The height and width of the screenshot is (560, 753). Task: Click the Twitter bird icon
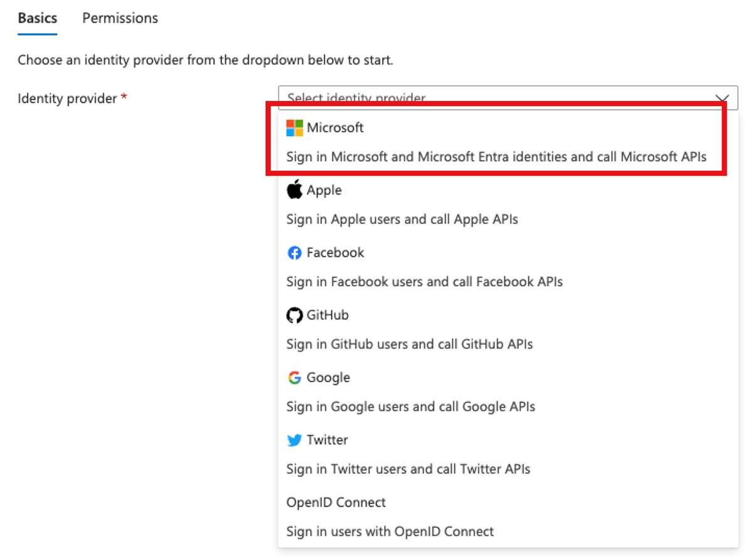tap(294, 440)
